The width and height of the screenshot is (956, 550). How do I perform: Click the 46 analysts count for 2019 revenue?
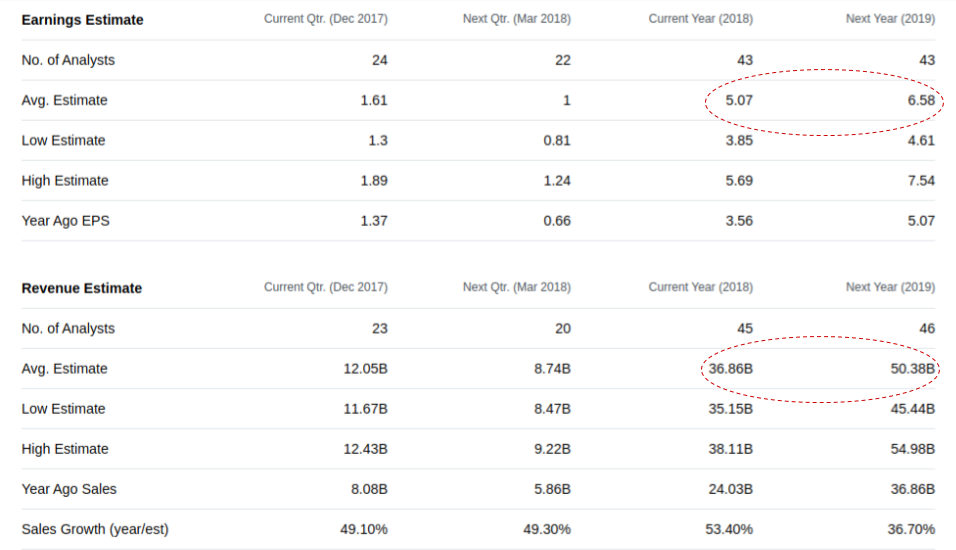pyautogui.click(x=926, y=329)
